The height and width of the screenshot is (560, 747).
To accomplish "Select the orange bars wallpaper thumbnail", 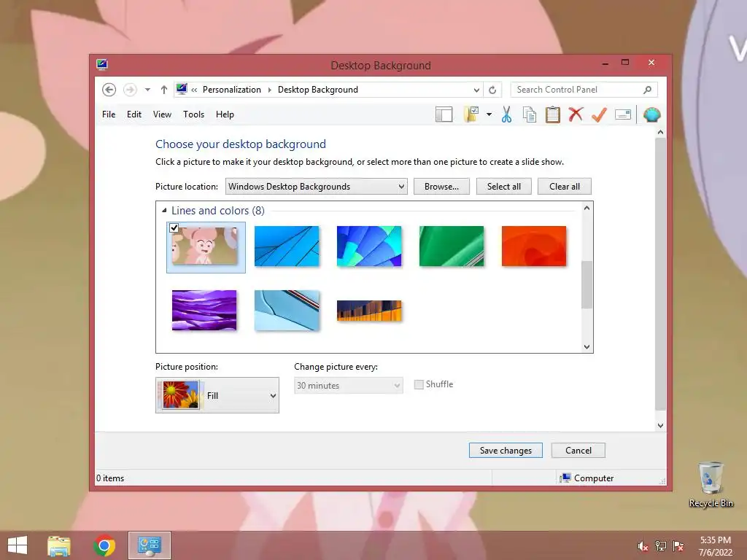I will [x=369, y=311].
